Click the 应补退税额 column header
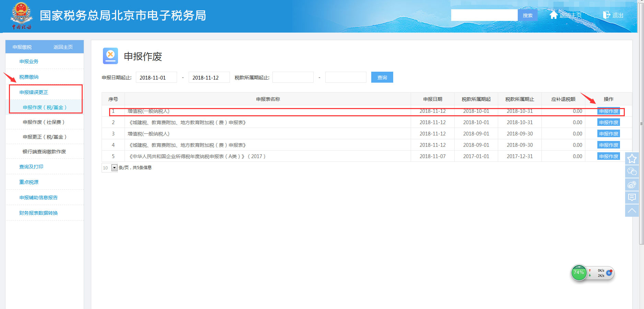This screenshot has height=309, width=644. 563,99
